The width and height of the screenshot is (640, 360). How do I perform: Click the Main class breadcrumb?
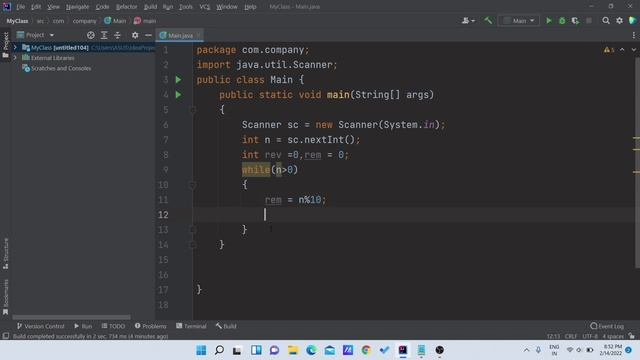tap(115, 21)
